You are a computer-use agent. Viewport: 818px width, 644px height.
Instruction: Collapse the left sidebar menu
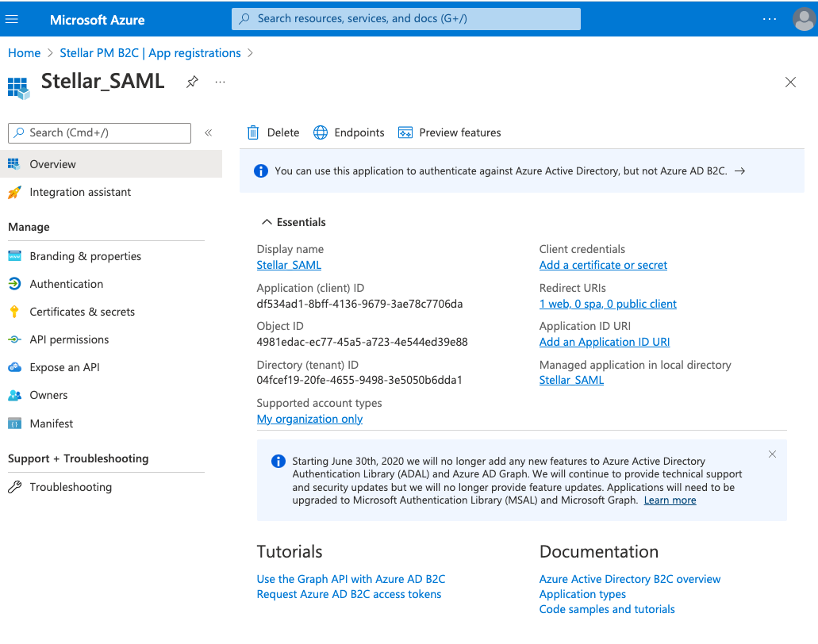click(209, 132)
